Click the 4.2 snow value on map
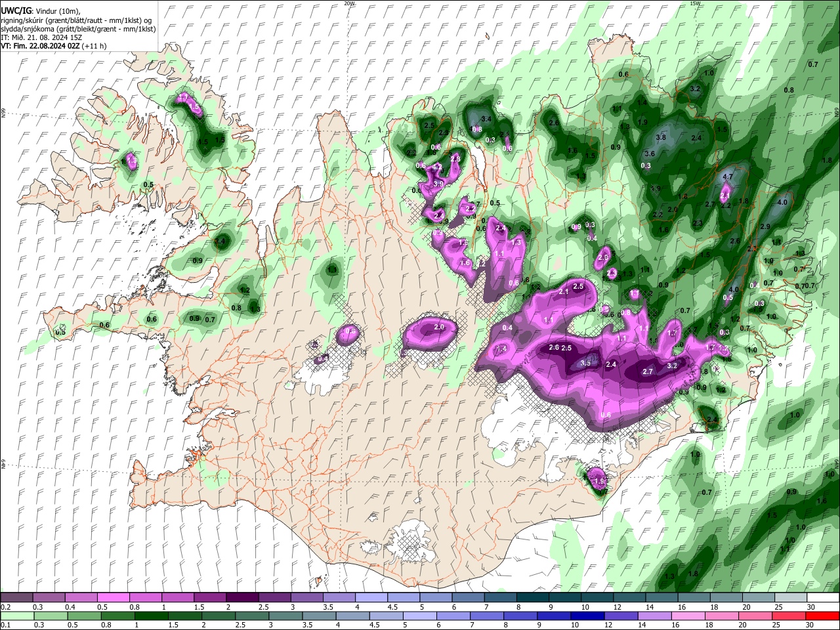The image size is (840, 630). point(437,167)
